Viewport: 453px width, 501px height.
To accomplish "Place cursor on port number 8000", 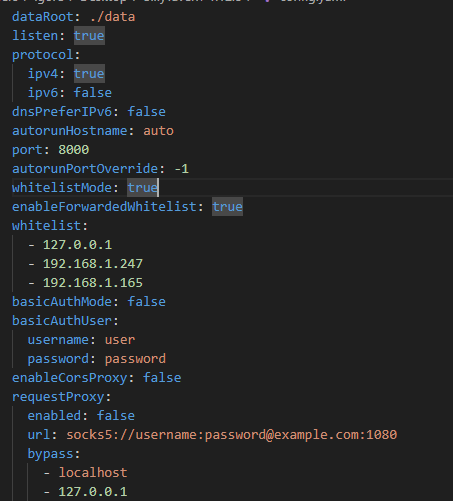I will coord(74,150).
